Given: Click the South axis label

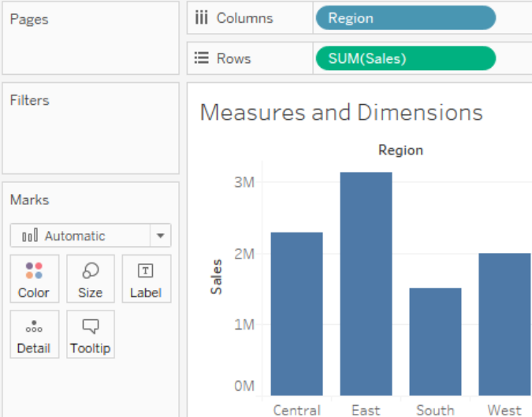Looking at the screenshot, I should [x=435, y=410].
